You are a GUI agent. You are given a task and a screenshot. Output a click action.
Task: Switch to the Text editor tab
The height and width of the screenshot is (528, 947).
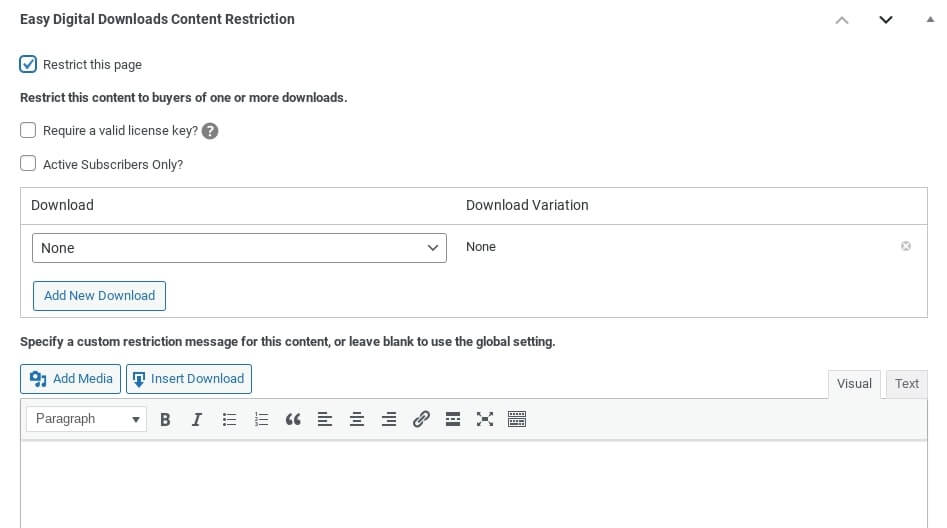coord(907,384)
